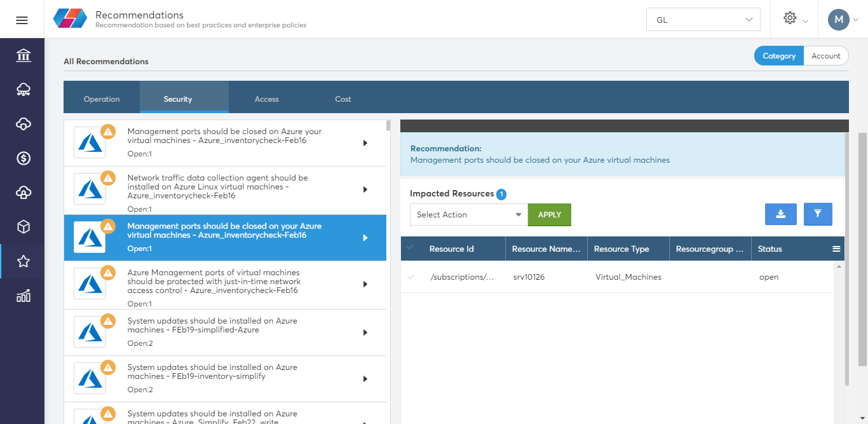The width and height of the screenshot is (868, 424).
Task: Open the recommendations star sidebar icon
Action: tap(24, 261)
